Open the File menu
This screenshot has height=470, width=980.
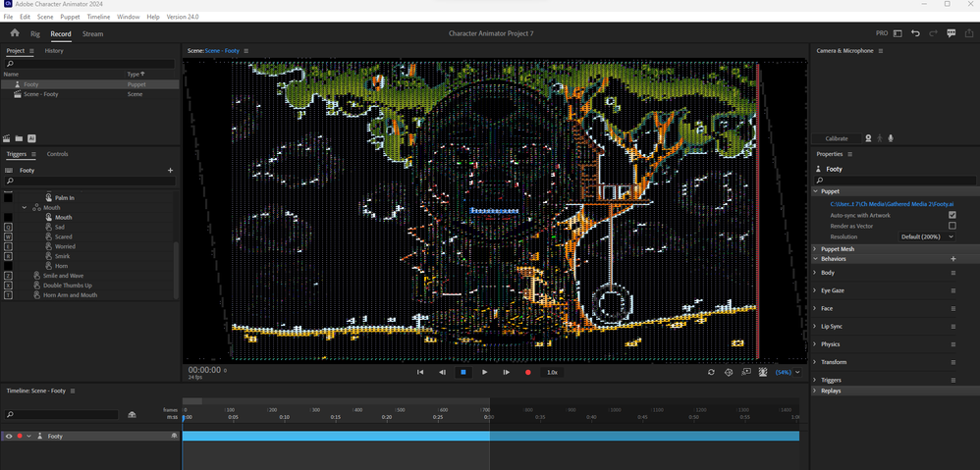tap(8, 17)
